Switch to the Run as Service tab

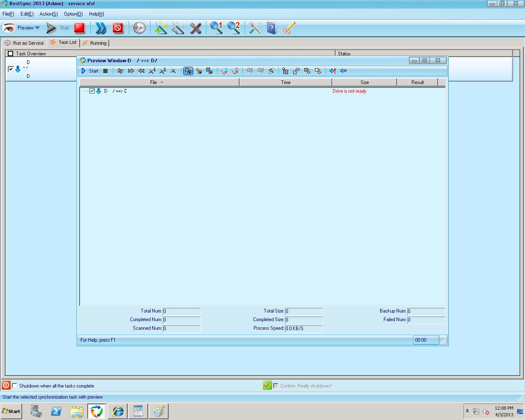(24, 43)
